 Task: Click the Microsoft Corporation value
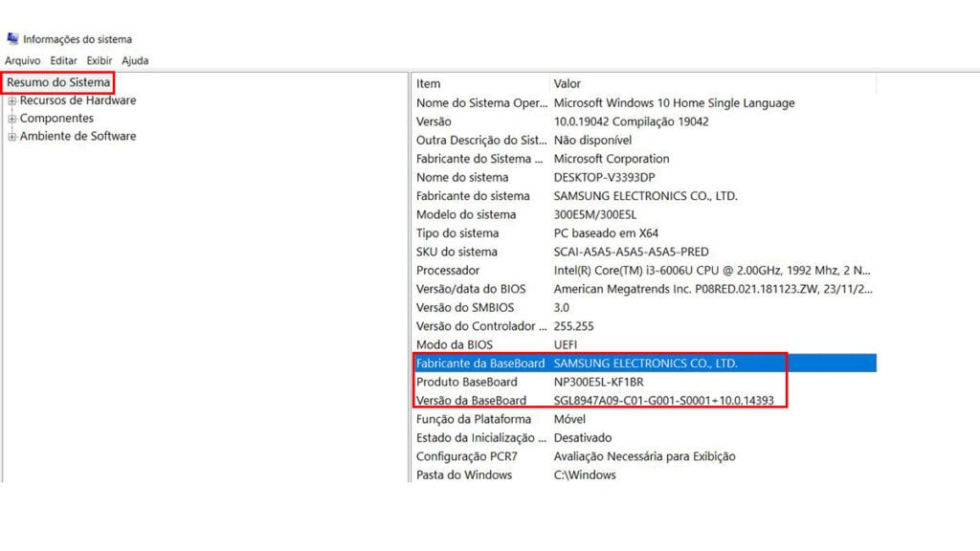click(x=612, y=159)
